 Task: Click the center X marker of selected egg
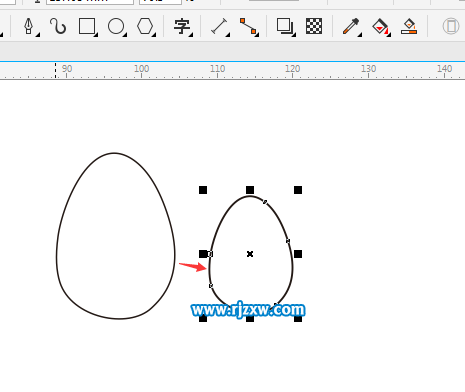(x=250, y=254)
